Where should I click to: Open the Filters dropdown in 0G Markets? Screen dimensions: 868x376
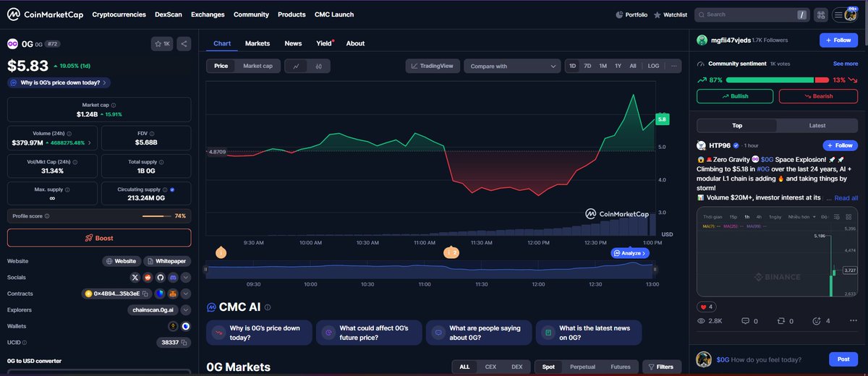pos(660,367)
